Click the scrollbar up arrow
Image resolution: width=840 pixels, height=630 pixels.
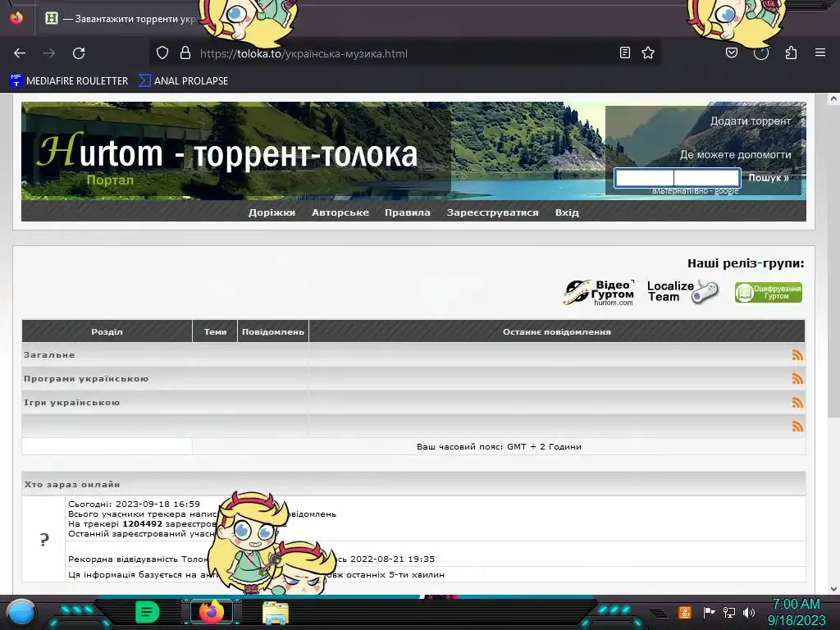point(833,98)
